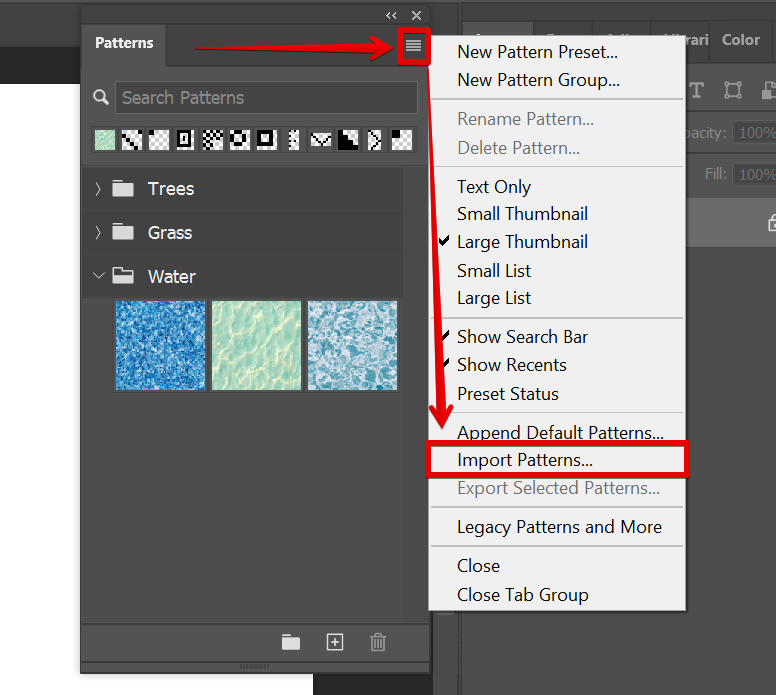
Task: Collapse panel using double-arrow icon
Action: pos(392,15)
